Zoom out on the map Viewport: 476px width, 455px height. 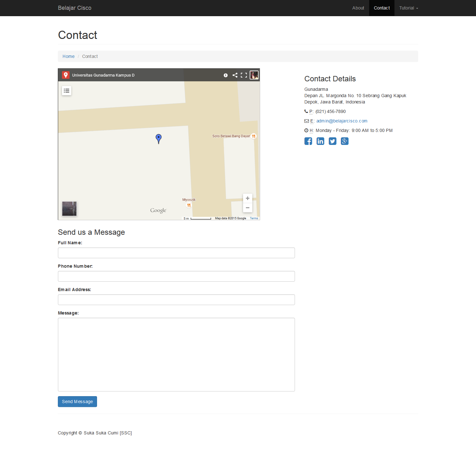pyautogui.click(x=247, y=208)
